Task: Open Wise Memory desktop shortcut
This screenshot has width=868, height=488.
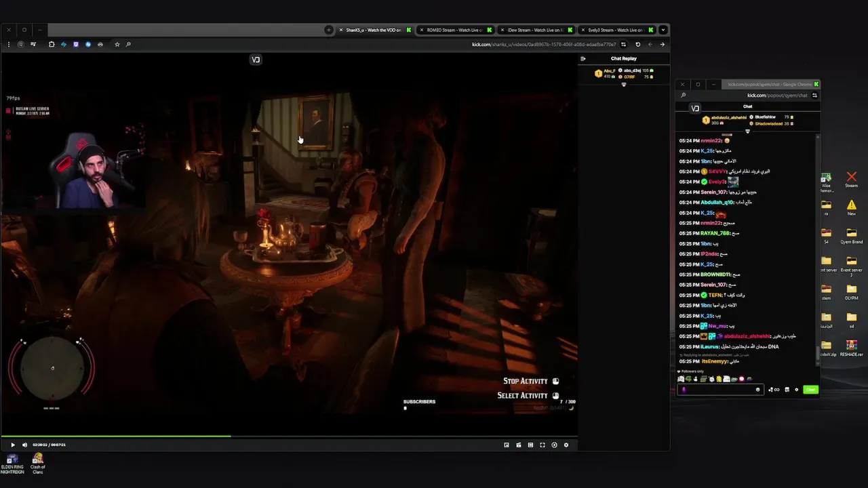Action: pyautogui.click(x=826, y=180)
